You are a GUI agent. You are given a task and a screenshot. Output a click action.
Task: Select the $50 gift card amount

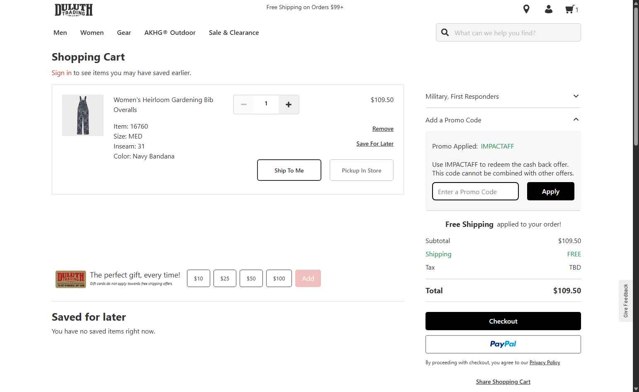pos(251,278)
